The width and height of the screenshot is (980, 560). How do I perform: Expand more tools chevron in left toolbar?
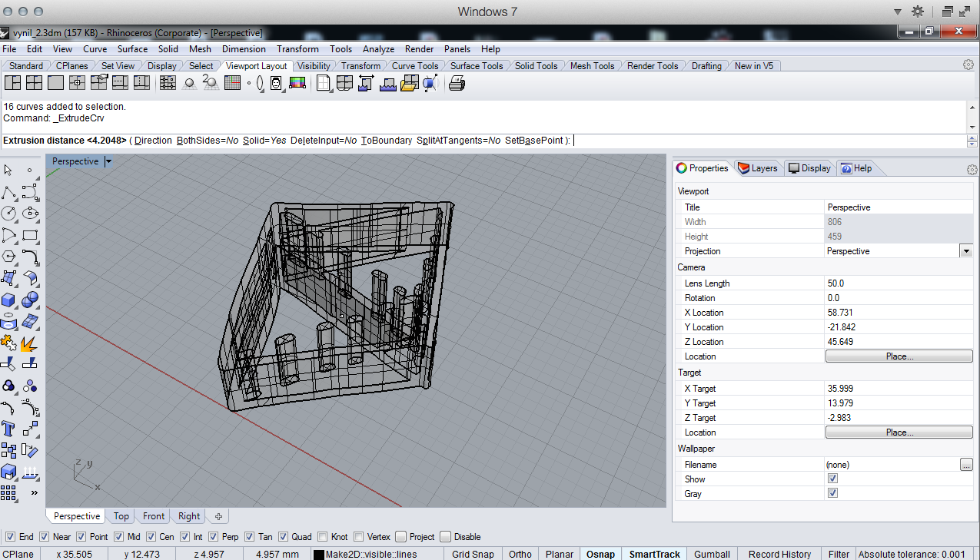point(34,492)
